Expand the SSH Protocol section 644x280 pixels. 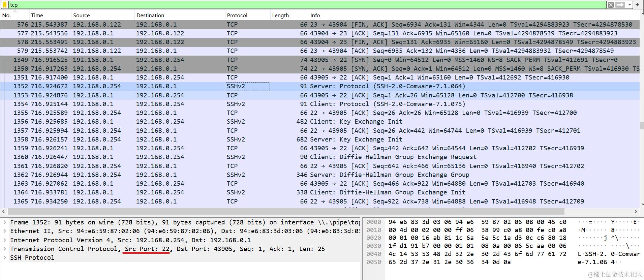point(5,257)
